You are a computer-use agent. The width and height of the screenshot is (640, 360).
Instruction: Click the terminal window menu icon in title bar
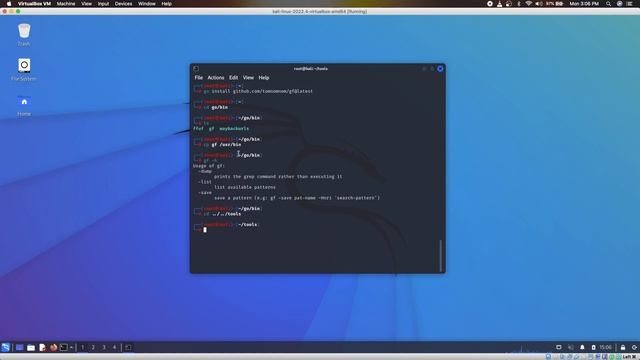(196, 69)
